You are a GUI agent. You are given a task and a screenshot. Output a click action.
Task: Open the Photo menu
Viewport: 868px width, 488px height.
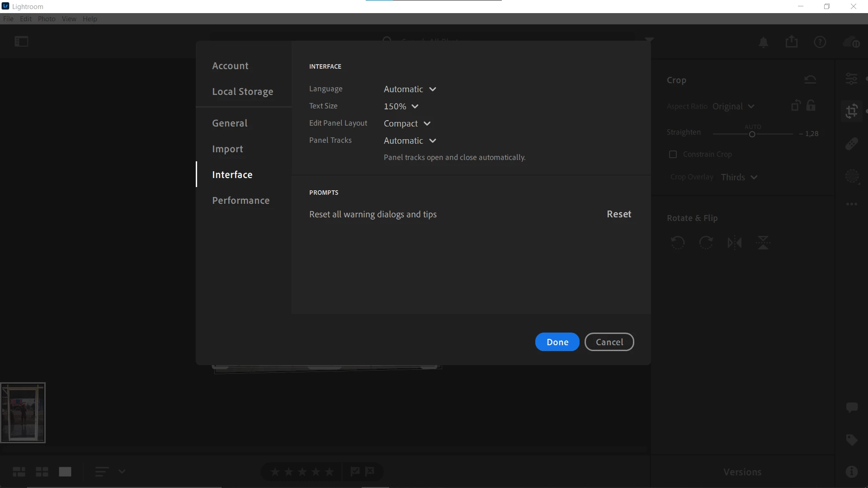(x=47, y=19)
